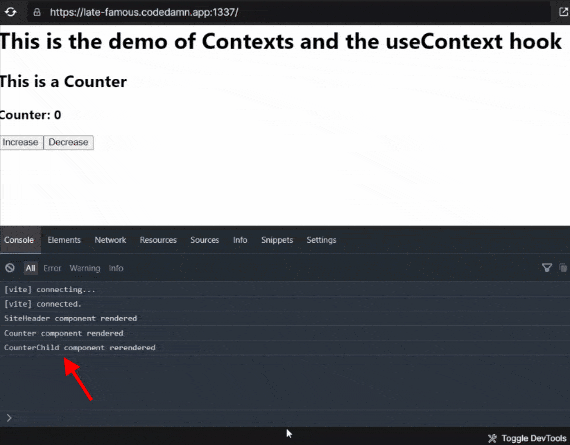Focus the URL address field

tap(289, 12)
